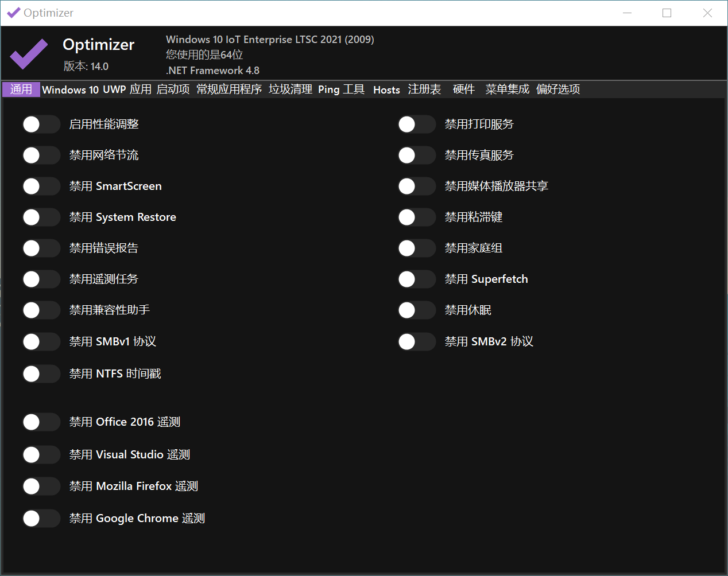Open the 启动项 tab
The width and height of the screenshot is (728, 576).
tap(173, 89)
